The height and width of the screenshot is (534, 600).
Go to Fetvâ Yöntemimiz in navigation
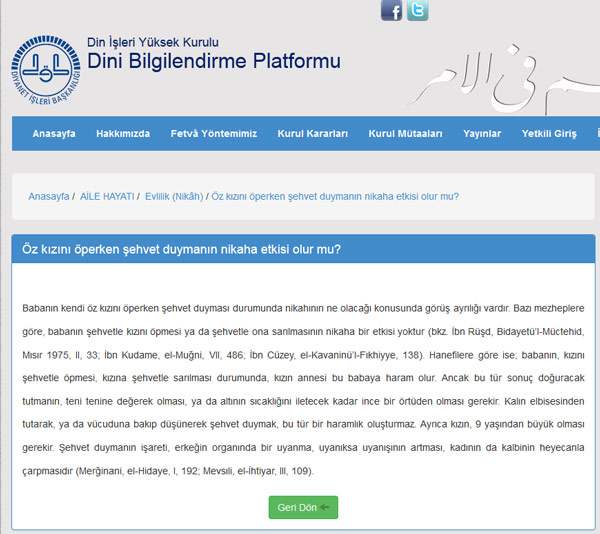pos(213,134)
